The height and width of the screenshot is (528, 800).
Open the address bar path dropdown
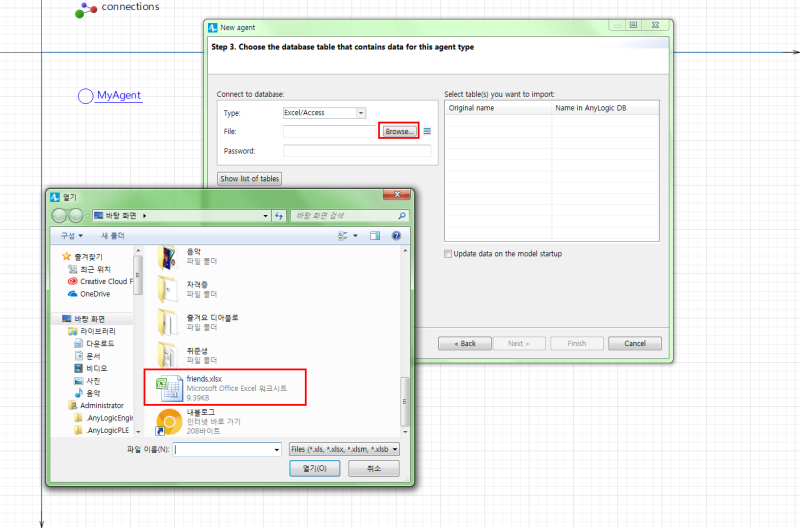265,216
